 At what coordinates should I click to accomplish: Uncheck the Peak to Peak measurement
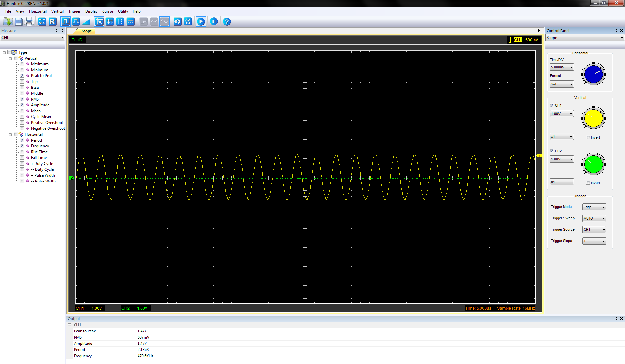[22, 76]
